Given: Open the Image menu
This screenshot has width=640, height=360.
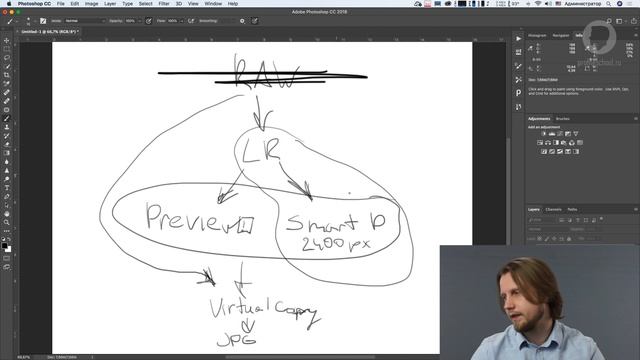Looking at the screenshot, I should click(x=91, y=4).
